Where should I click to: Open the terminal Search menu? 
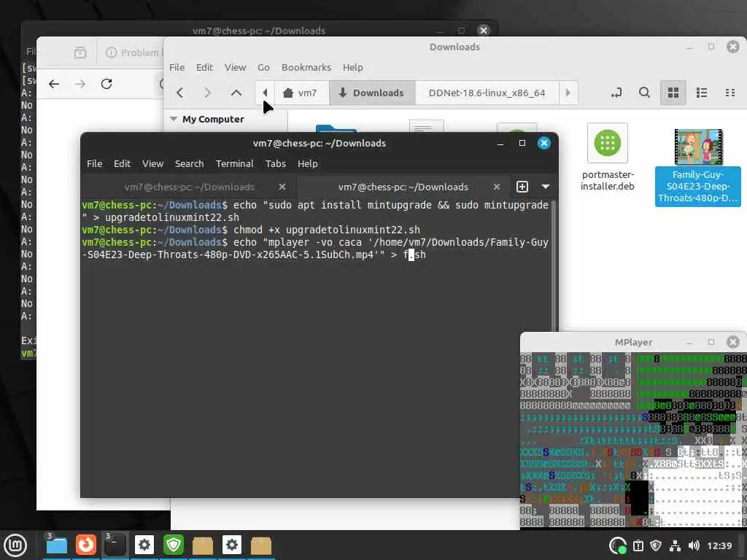pyautogui.click(x=189, y=164)
